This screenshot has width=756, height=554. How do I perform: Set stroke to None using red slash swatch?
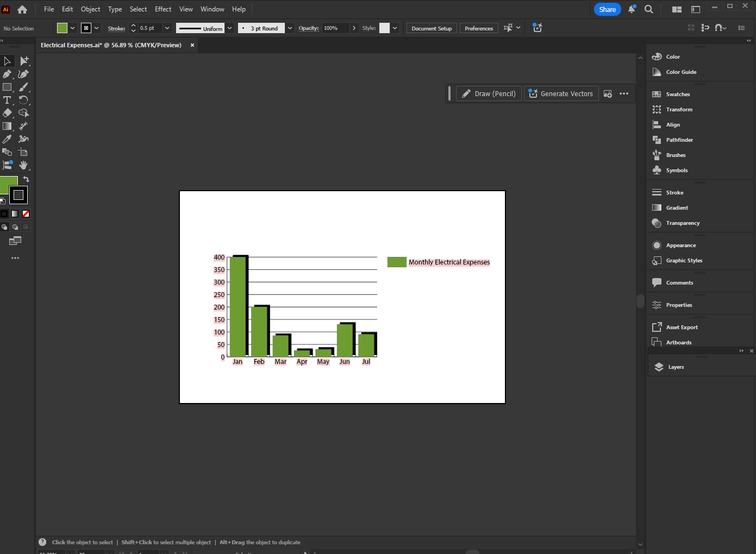click(26, 213)
